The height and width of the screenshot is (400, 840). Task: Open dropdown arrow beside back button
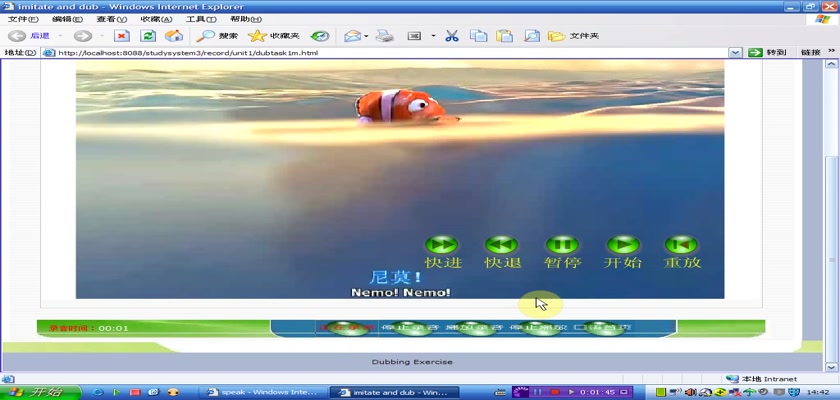pos(59,36)
